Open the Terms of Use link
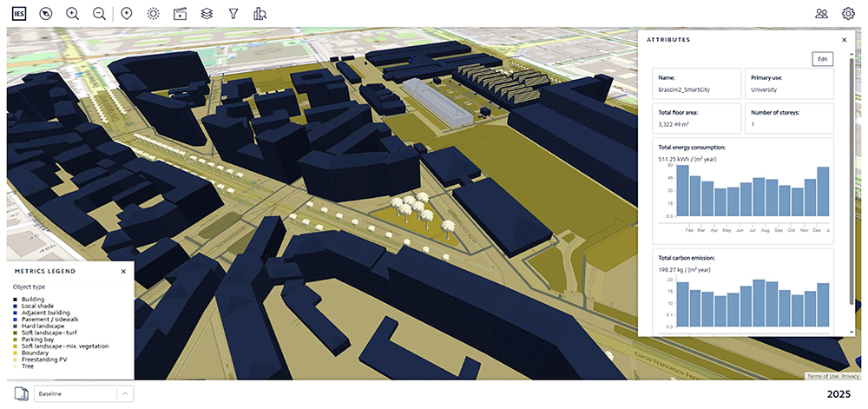Screen dimensions: 868x409 tap(823, 376)
